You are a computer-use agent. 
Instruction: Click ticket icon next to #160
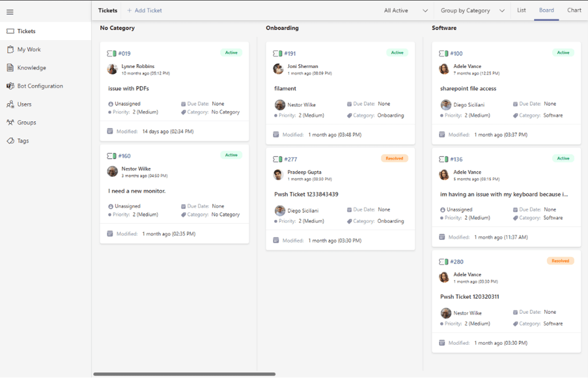pos(111,156)
